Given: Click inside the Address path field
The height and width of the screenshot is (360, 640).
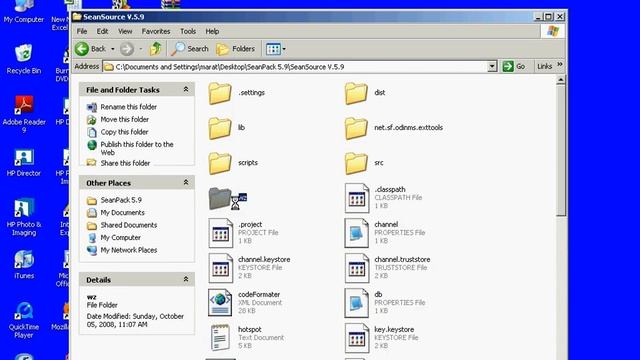Looking at the screenshot, I should [295, 67].
